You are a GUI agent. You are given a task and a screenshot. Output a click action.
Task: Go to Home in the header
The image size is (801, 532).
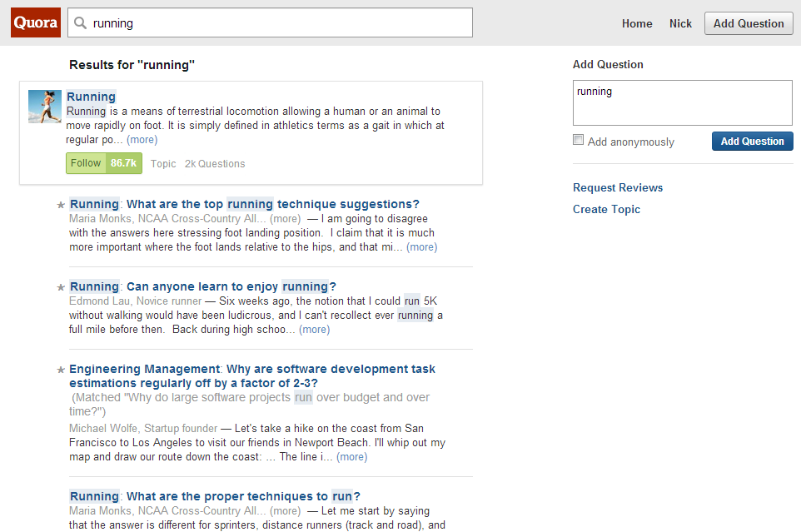[637, 23]
